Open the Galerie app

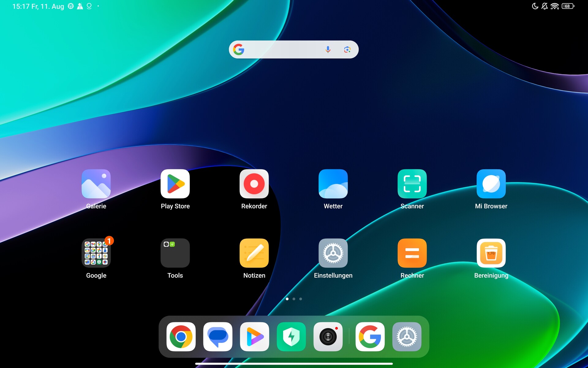click(96, 184)
